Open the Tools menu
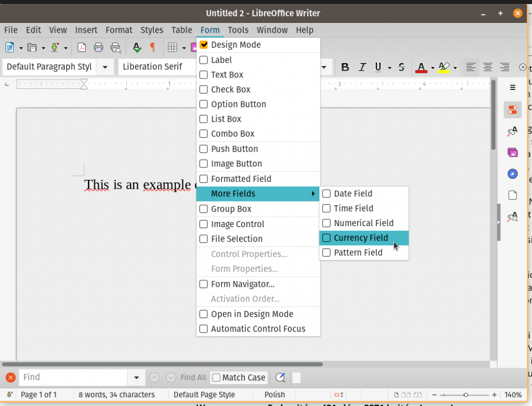This screenshot has height=406, width=532. [x=238, y=30]
